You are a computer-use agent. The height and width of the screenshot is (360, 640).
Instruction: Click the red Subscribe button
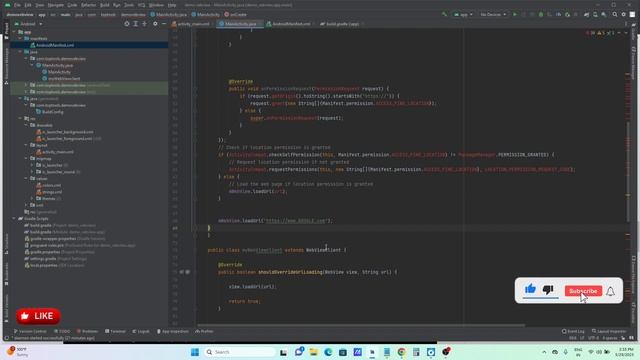583,291
